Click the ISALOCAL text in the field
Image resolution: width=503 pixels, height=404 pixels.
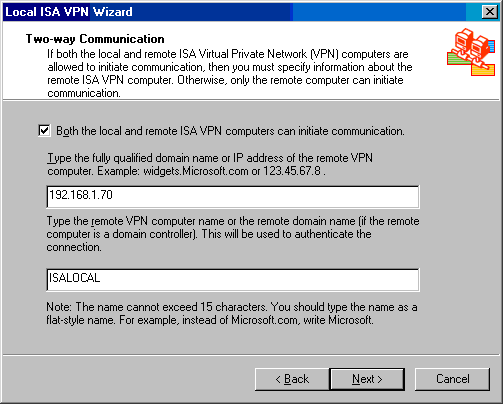(74, 278)
